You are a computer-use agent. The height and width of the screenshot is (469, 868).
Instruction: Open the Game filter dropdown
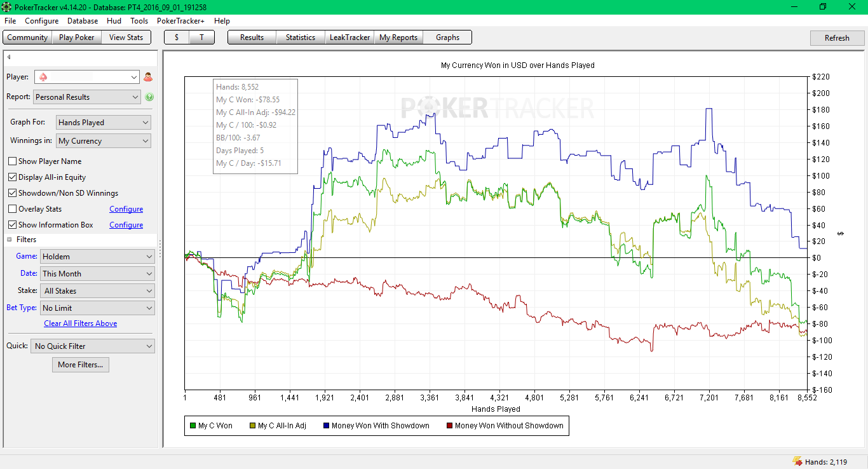point(98,257)
